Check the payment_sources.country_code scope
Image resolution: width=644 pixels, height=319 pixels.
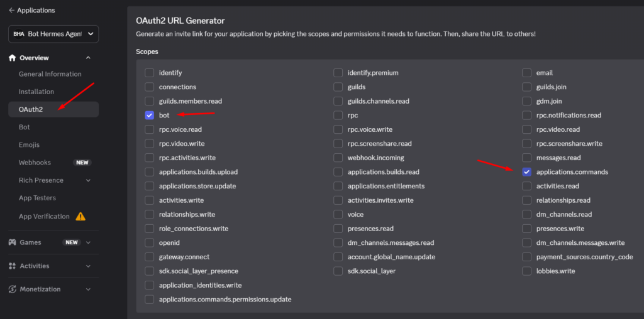(x=526, y=257)
